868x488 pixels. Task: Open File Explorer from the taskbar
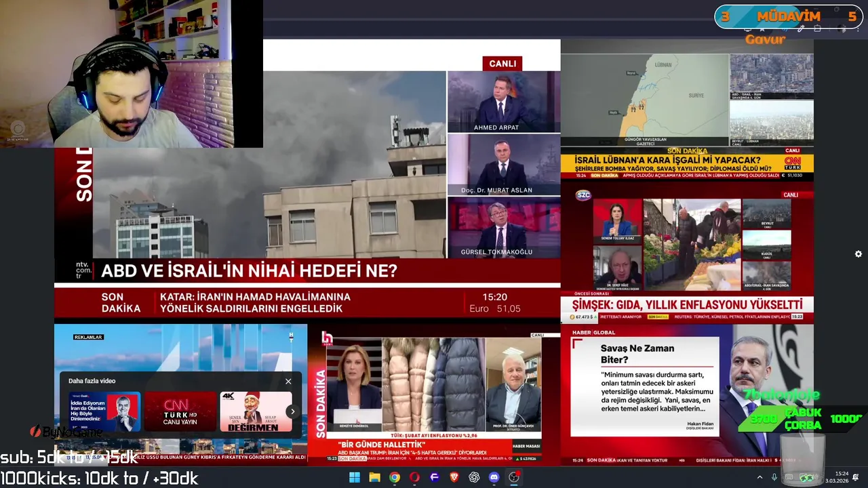click(x=374, y=477)
